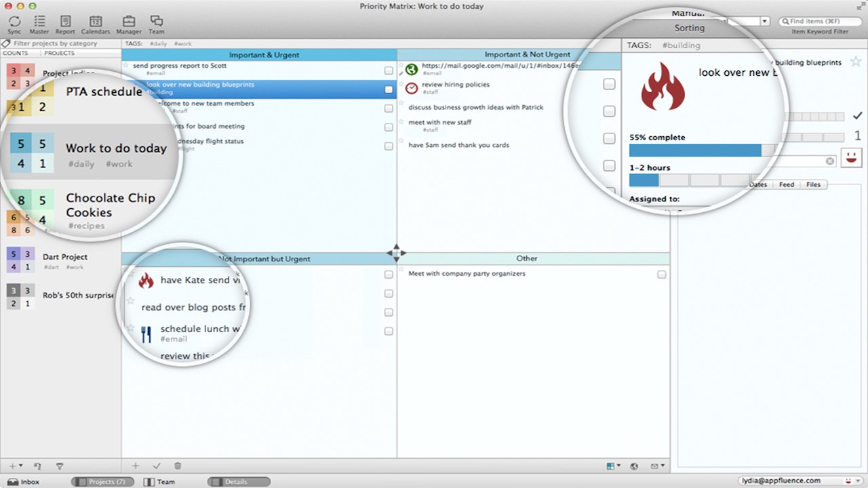Select 'discuss business growth ideas with Patrick'

pyautogui.click(x=475, y=107)
